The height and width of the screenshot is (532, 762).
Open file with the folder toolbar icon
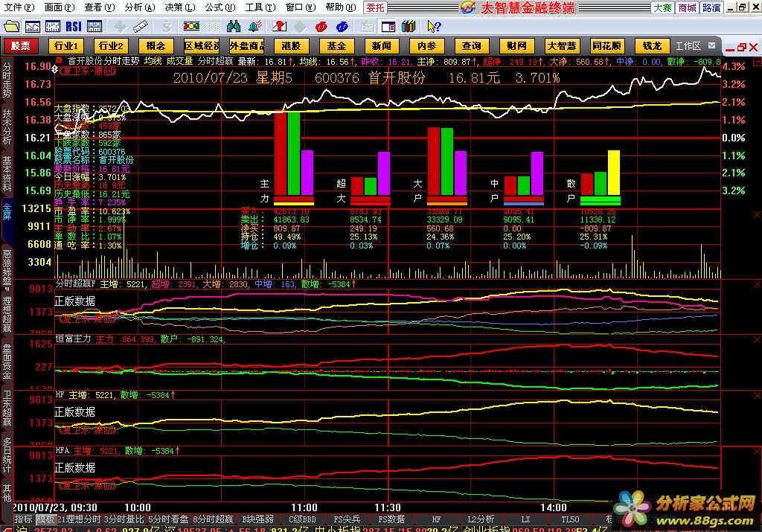point(11,26)
